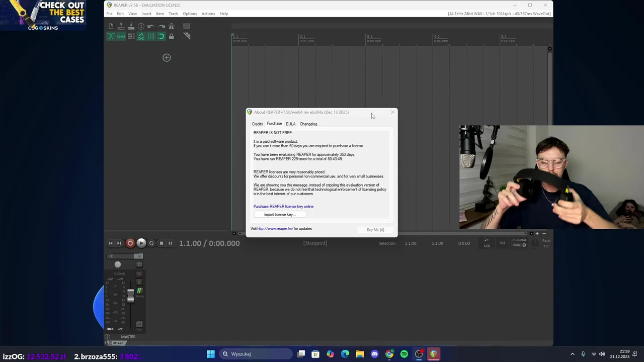Click the 120 BPM tempo field
Viewport: 644px width, 362px height.
487,244
